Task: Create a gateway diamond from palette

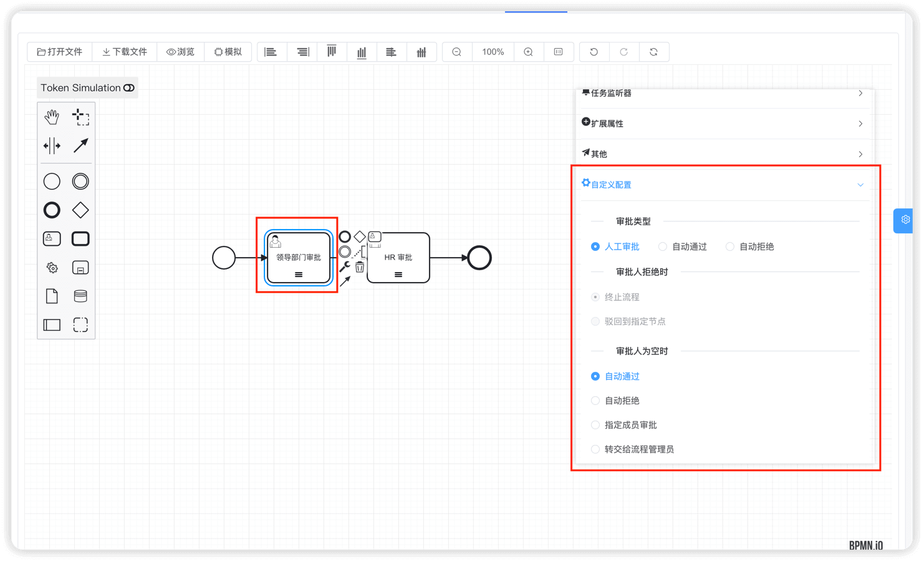Action: point(80,210)
